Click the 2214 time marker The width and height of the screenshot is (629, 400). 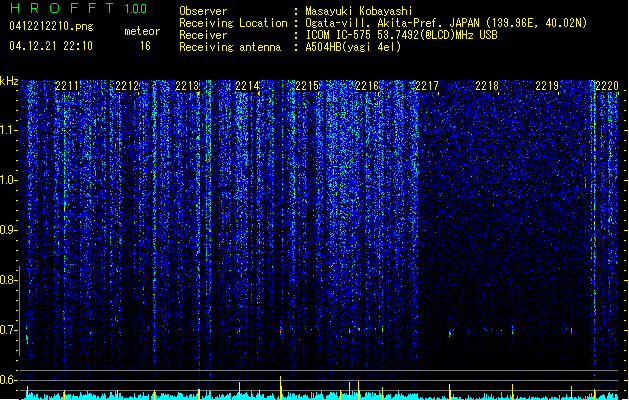247,86
